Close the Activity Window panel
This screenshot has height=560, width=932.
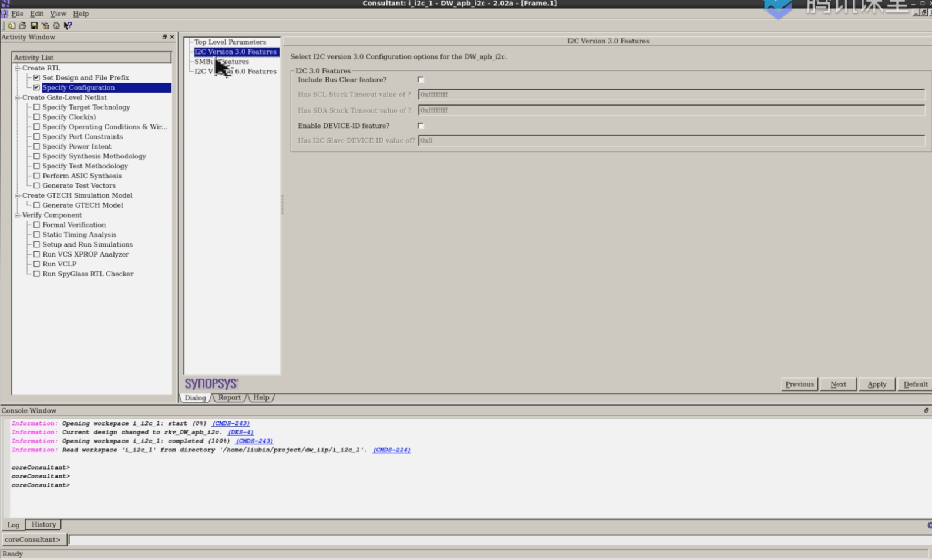click(172, 36)
